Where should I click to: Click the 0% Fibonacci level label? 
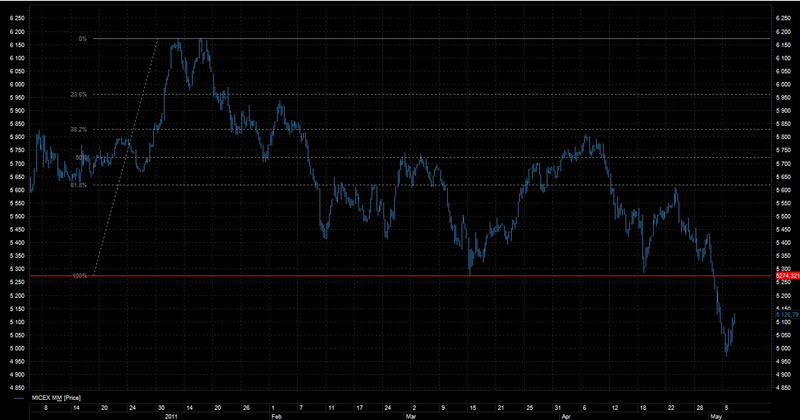83,39
